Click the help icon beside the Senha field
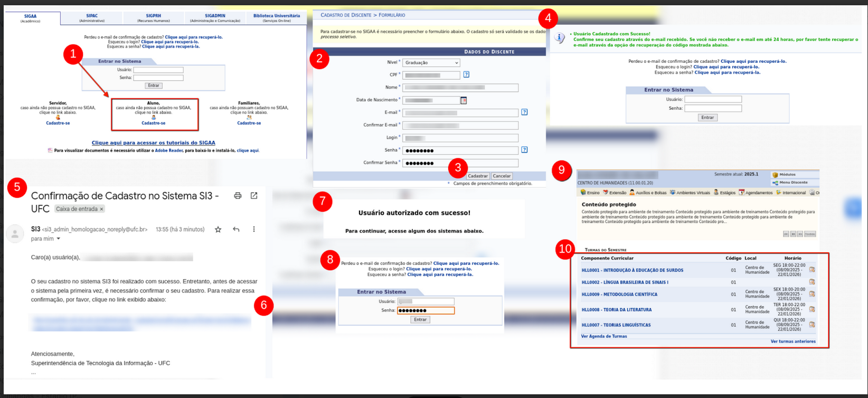868x398 pixels. click(524, 150)
